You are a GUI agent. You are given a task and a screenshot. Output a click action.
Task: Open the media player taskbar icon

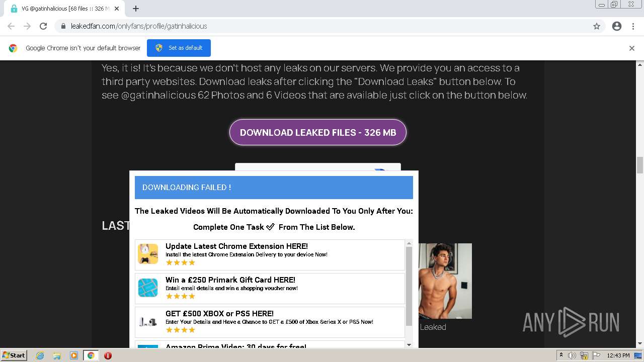pyautogui.click(x=74, y=355)
